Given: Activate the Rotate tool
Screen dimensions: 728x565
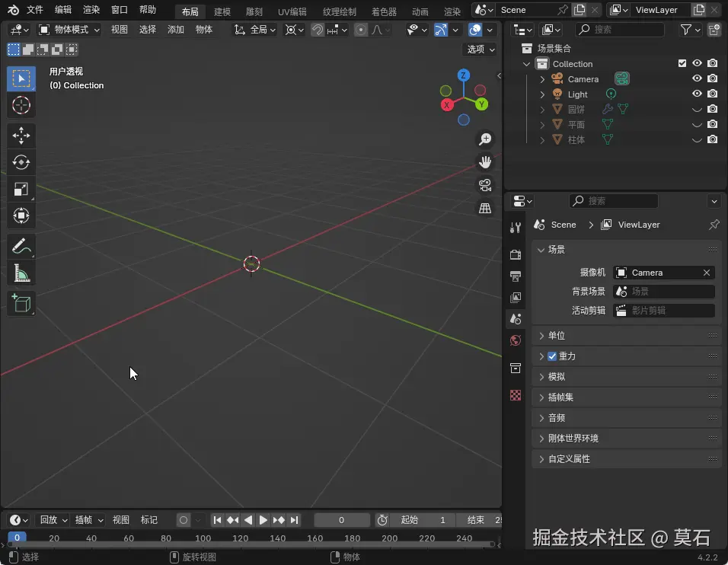Looking at the screenshot, I should (21, 161).
